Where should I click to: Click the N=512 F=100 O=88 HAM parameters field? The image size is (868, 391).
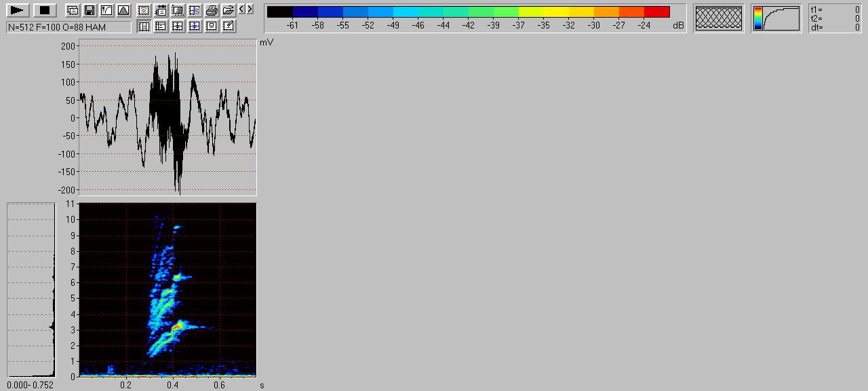[68, 27]
